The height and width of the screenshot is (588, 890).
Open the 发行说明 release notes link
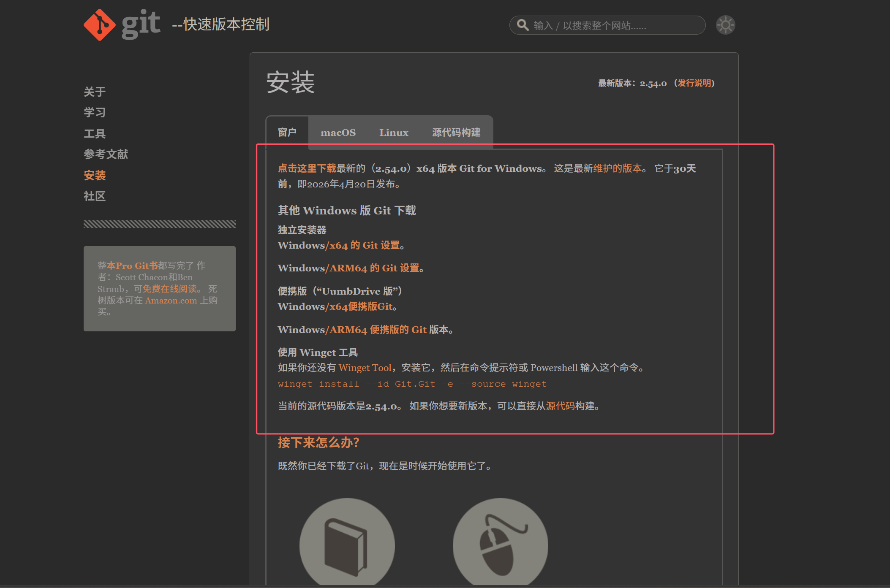pyautogui.click(x=694, y=83)
